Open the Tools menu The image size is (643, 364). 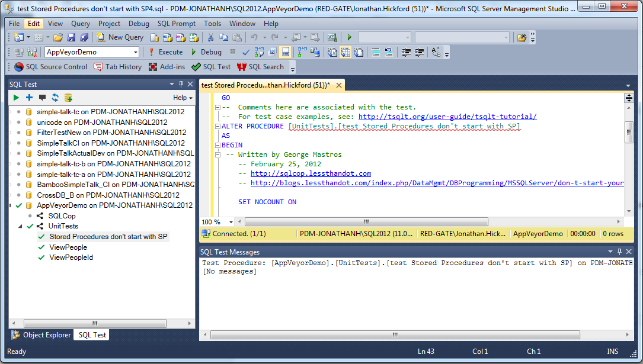[x=212, y=24]
